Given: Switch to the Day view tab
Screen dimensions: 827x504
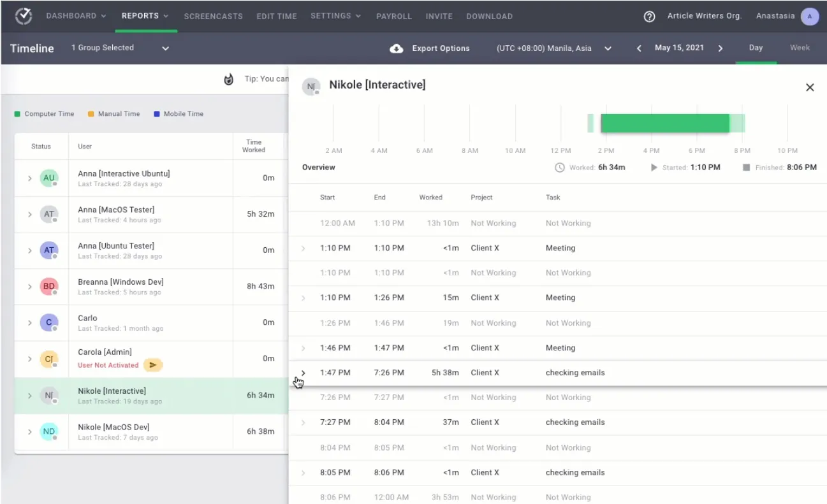Looking at the screenshot, I should [x=756, y=48].
